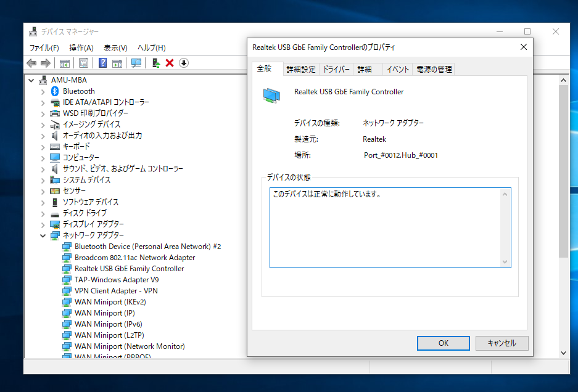Viewport: 578px width, 392px height.
Task: Select the 全般 tab
Action: tap(268, 68)
